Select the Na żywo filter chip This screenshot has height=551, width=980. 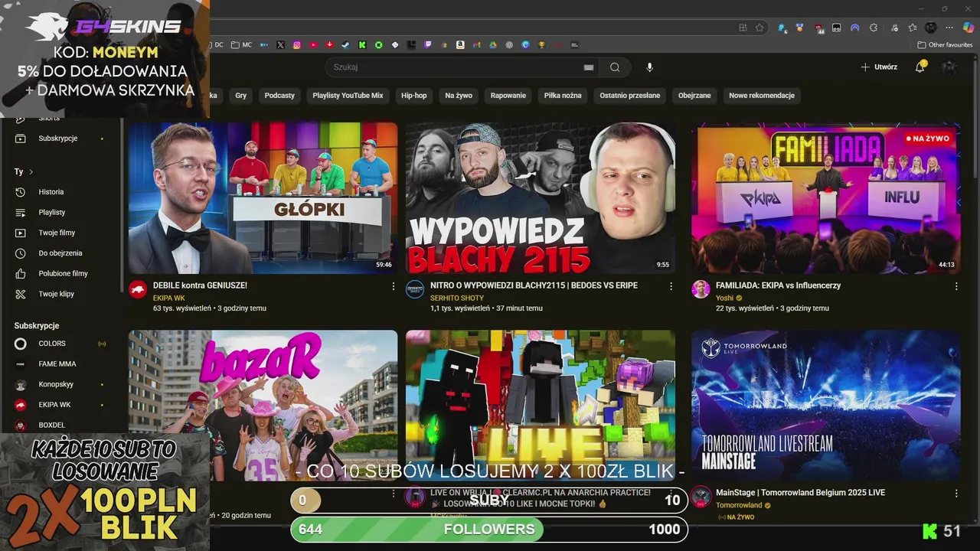459,96
